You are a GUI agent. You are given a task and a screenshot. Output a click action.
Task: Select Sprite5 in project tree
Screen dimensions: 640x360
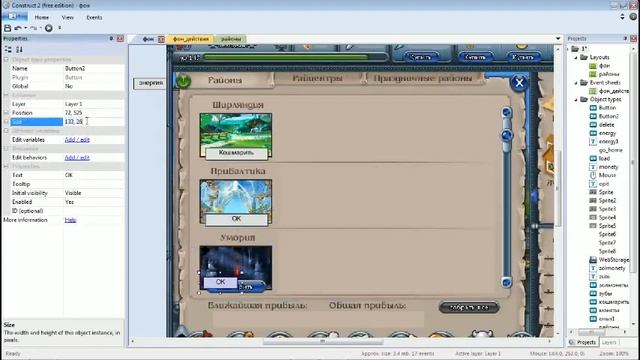click(607, 226)
